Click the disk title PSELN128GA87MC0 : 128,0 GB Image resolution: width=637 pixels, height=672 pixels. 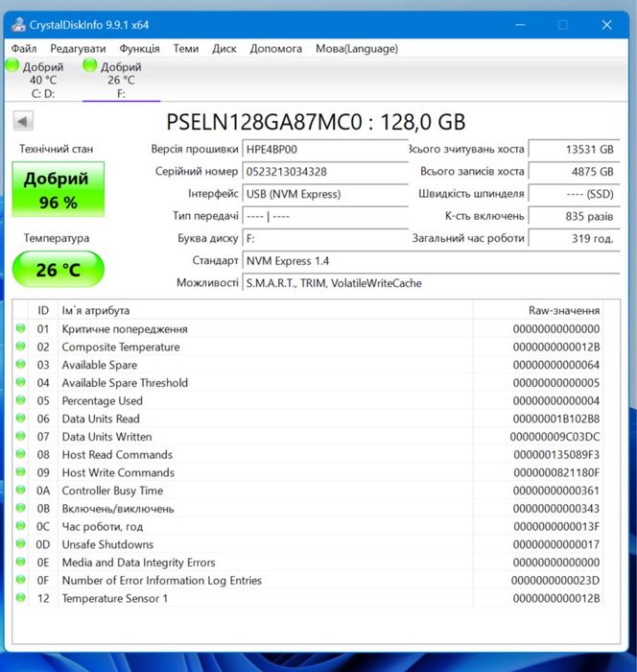tap(317, 122)
